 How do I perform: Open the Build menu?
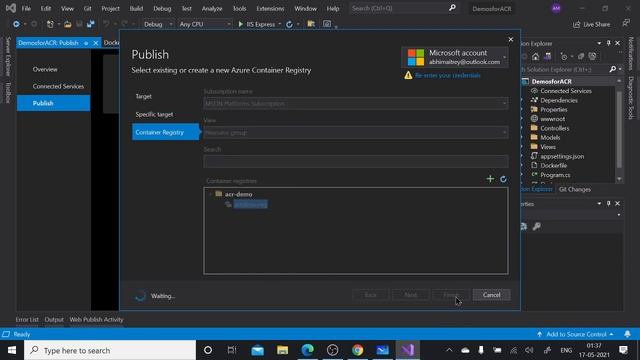[x=136, y=8]
